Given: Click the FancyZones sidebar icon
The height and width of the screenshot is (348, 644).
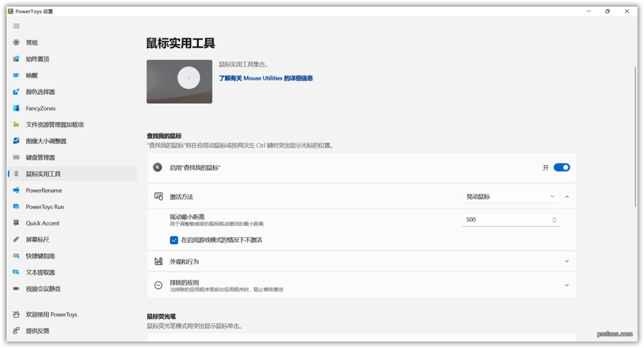Looking at the screenshot, I should tap(16, 108).
